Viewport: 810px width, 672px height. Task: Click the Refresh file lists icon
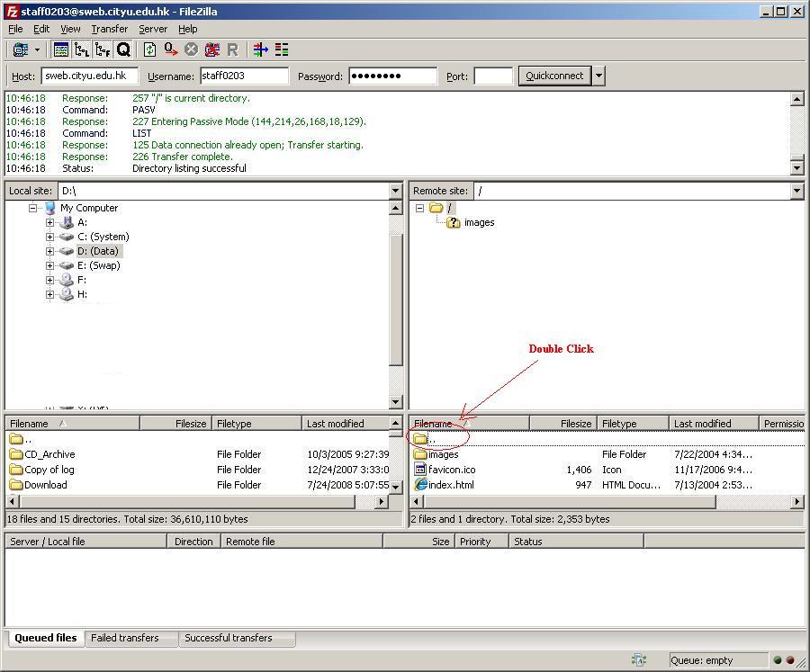click(x=149, y=50)
